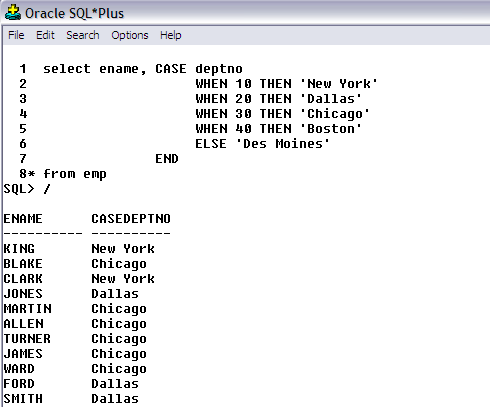Click the Chicago value in WARD row
The height and width of the screenshot is (407, 490).
[x=119, y=369]
